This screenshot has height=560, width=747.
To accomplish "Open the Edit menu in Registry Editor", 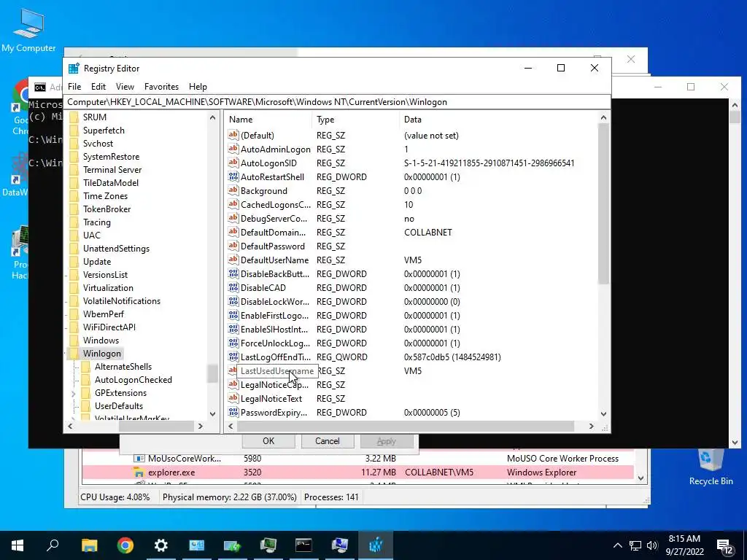I will coord(98,87).
